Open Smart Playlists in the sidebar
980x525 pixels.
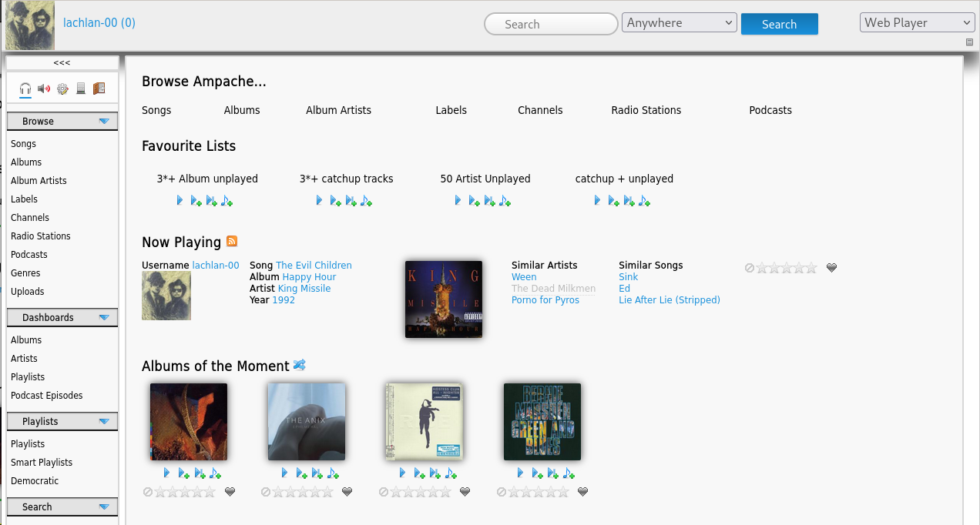click(x=42, y=463)
